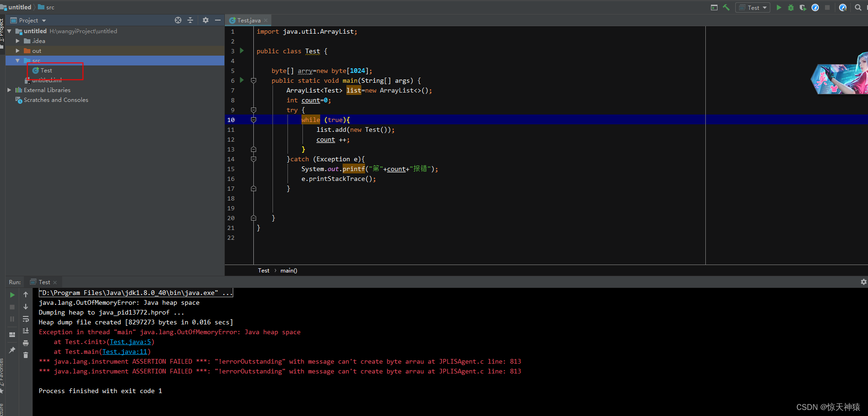Select untitled.iml in the project tree
Viewport: 868px width, 416px height.
click(47, 80)
